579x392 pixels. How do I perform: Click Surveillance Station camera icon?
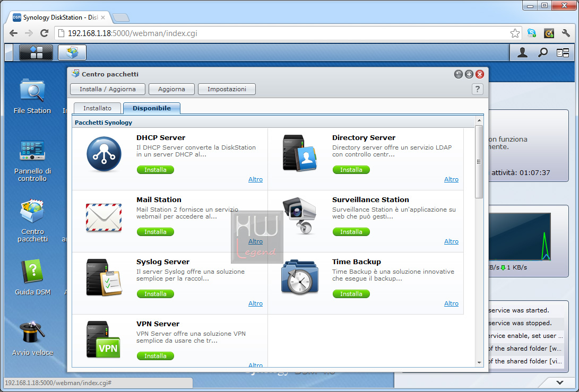(299, 216)
